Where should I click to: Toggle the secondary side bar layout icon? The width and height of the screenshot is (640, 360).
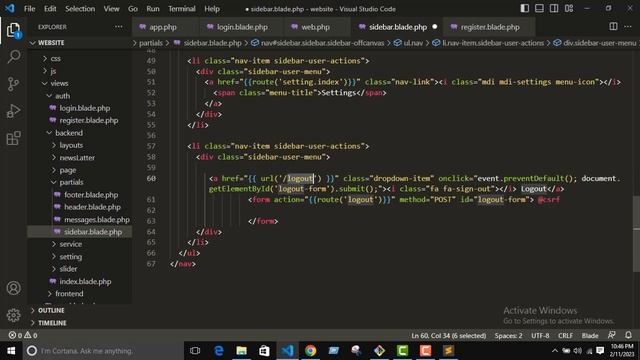[554, 8]
